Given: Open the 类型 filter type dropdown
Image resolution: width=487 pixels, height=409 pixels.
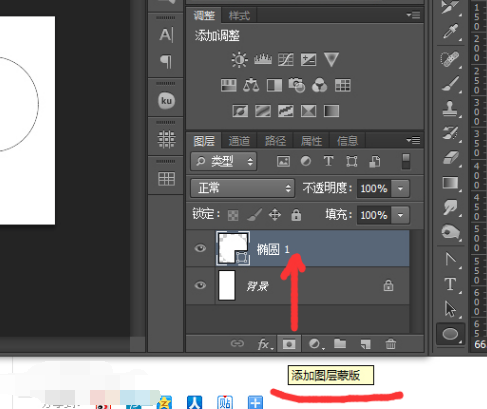Looking at the screenshot, I should [x=224, y=162].
